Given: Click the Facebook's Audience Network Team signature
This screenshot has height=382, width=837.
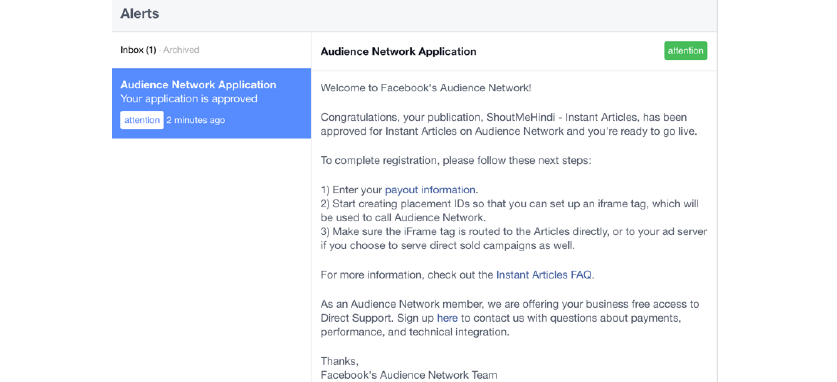Looking at the screenshot, I should [409, 375].
